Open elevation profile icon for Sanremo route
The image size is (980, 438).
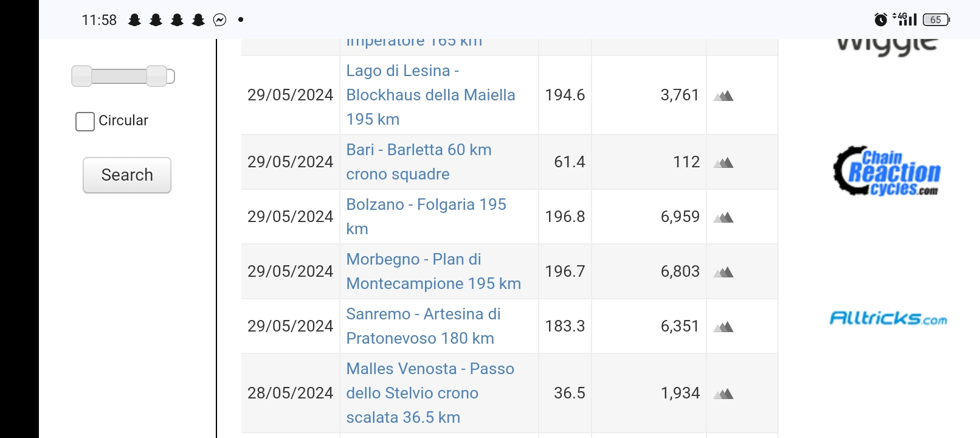click(723, 327)
